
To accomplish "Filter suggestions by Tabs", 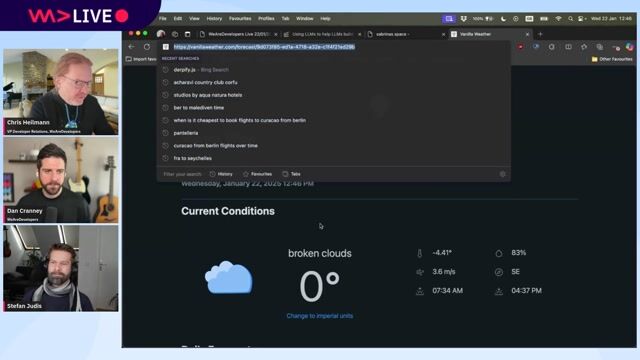I will [x=291, y=174].
